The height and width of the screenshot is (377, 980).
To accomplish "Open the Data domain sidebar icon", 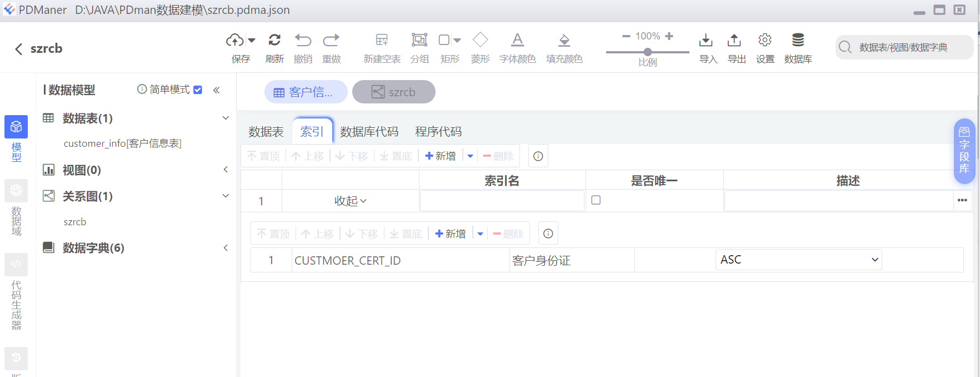I will coord(16,191).
